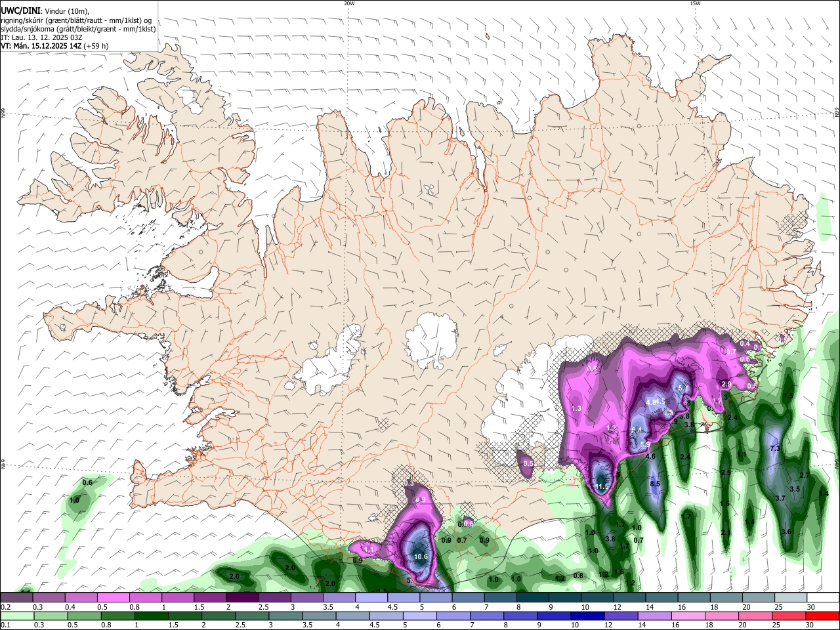Pick the darkest purple snow swatch at 2
The image size is (840, 630).
point(242,598)
